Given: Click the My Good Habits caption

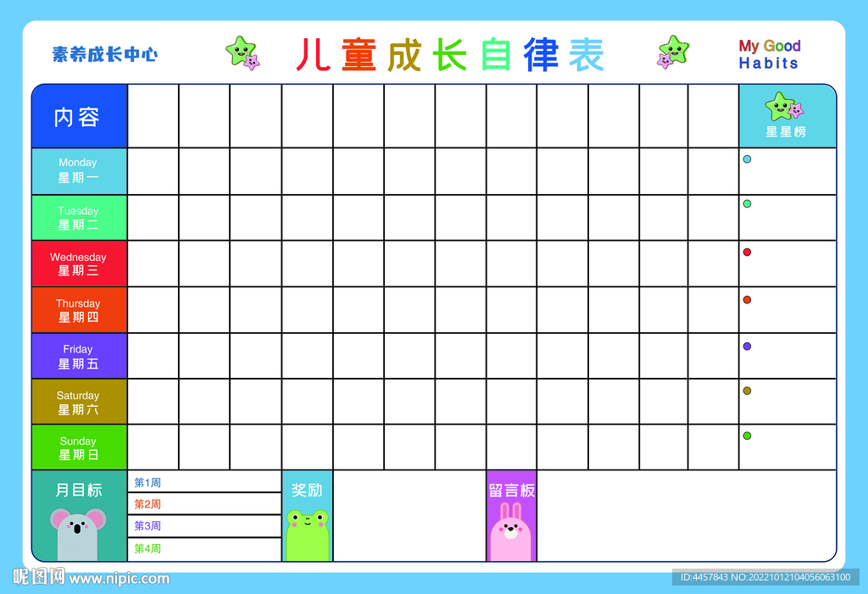Looking at the screenshot, I should point(770,54).
